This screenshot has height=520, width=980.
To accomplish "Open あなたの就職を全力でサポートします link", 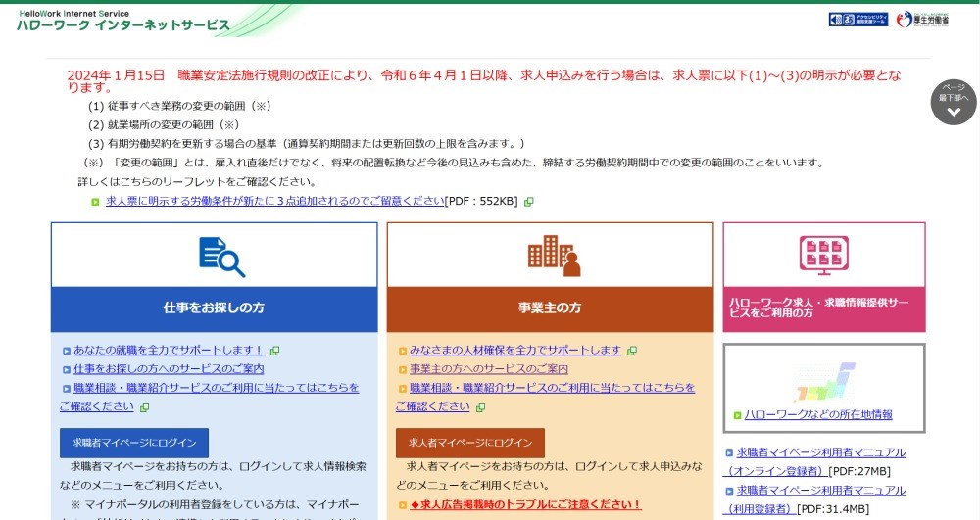I will [169, 351].
